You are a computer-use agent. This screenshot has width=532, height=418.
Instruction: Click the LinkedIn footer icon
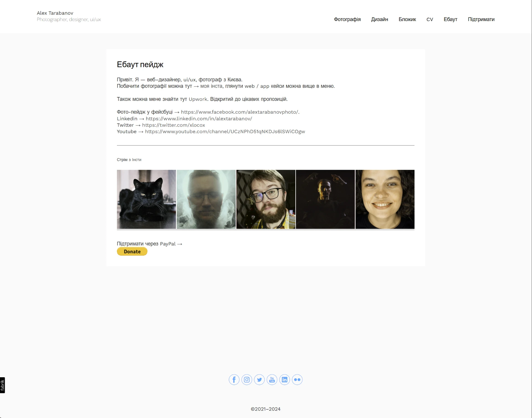pyautogui.click(x=285, y=380)
